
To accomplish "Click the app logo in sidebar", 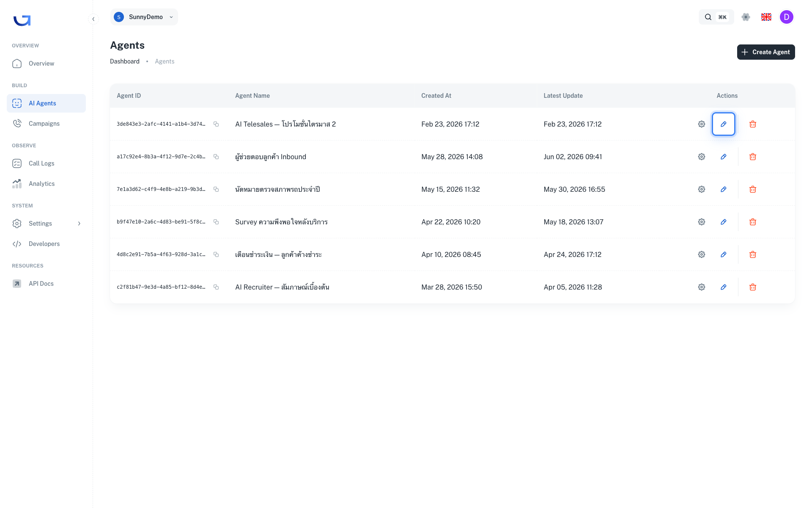I will 22,20.
